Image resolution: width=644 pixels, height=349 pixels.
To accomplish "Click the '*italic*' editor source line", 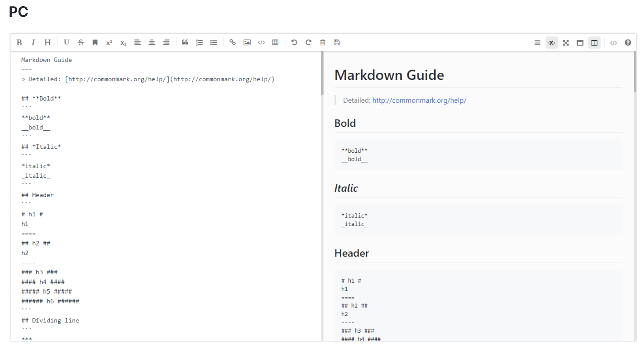I will [36, 166].
